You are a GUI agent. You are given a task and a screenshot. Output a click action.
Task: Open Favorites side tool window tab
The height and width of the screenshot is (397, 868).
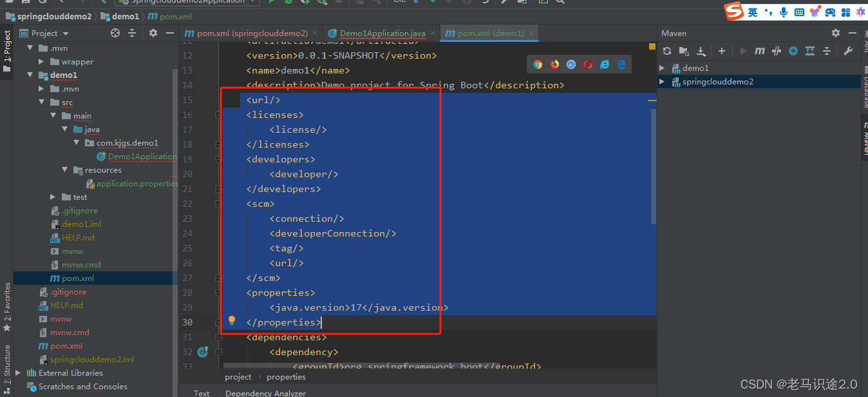[7, 307]
